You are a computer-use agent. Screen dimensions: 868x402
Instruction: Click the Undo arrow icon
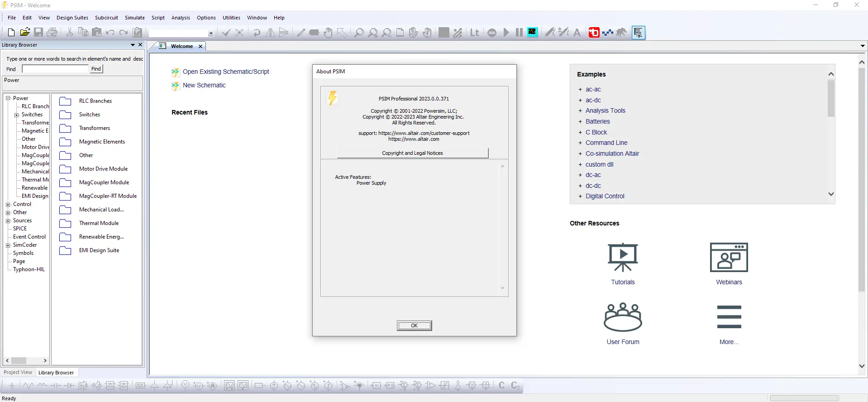[x=110, y=33]
